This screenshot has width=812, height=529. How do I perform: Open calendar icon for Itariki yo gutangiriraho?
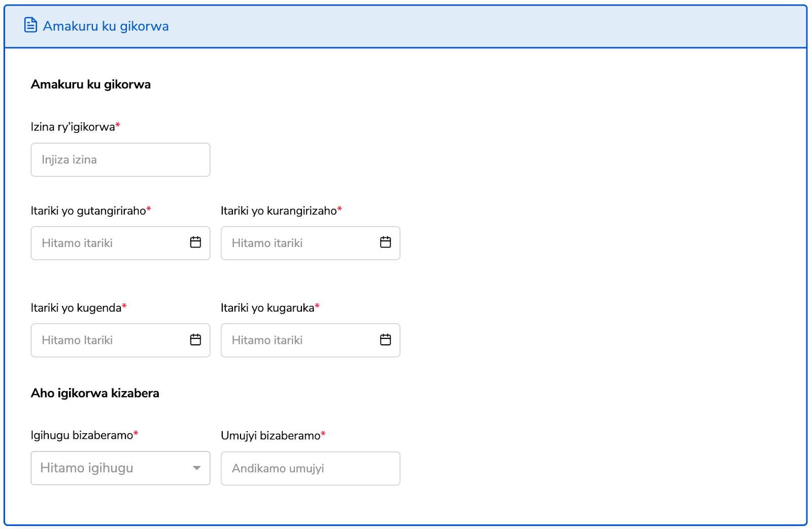tap(195, 242)
